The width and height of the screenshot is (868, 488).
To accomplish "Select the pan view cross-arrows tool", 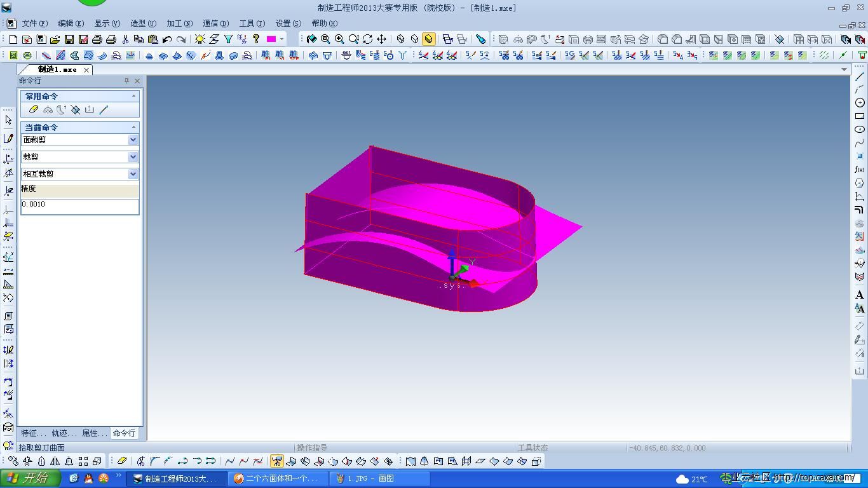I will pos(381,39).
